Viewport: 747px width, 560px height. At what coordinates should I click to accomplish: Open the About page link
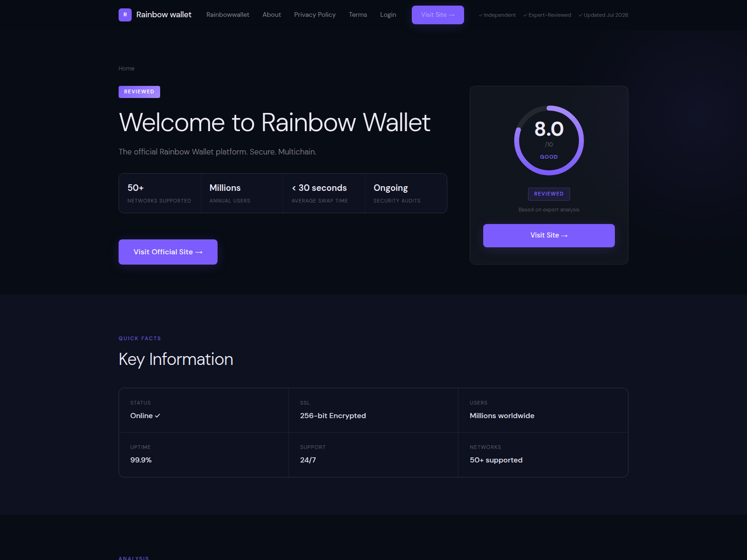pos(272,15)
